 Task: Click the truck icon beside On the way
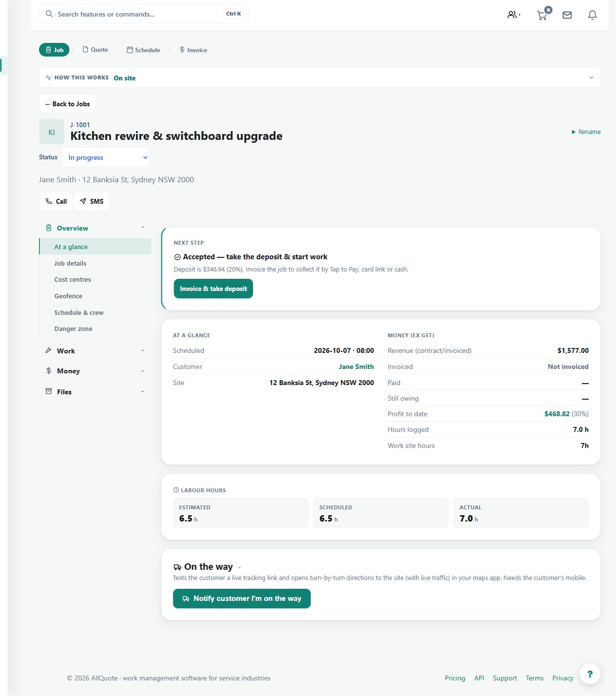click(x=177, y=567)
